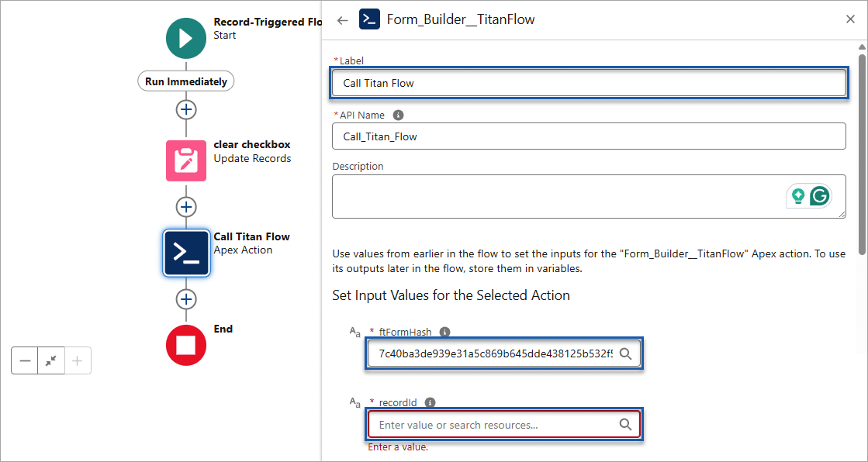
Task: Add element between Run Immediately and clear checkbox
Action: pyautogui.click(x=186, y=109)
